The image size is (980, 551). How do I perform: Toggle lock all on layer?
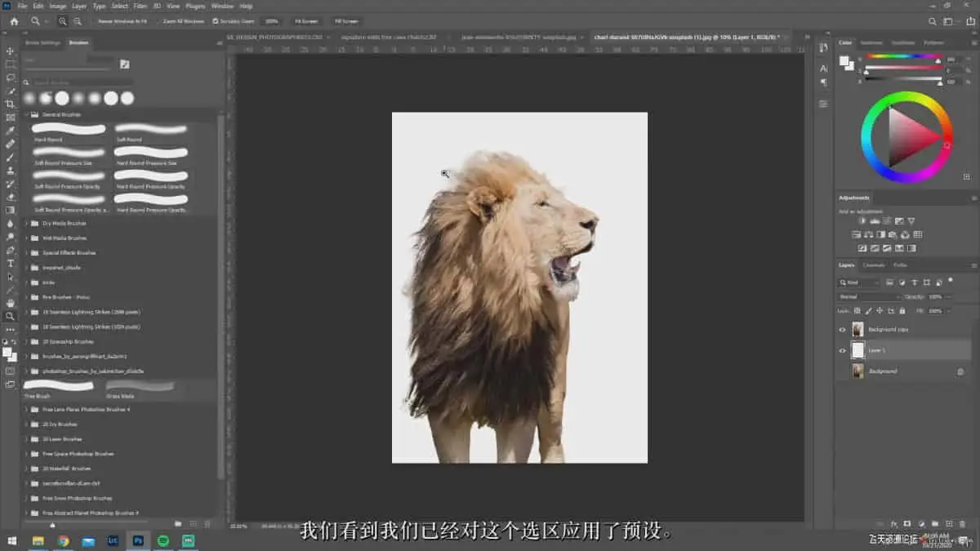pos(902,311)
